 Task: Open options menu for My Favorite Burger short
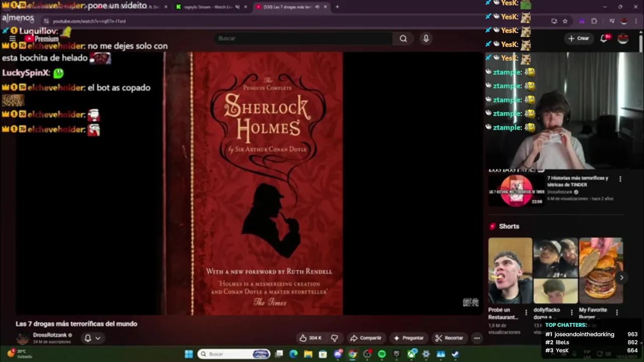(x=617, y=313)
